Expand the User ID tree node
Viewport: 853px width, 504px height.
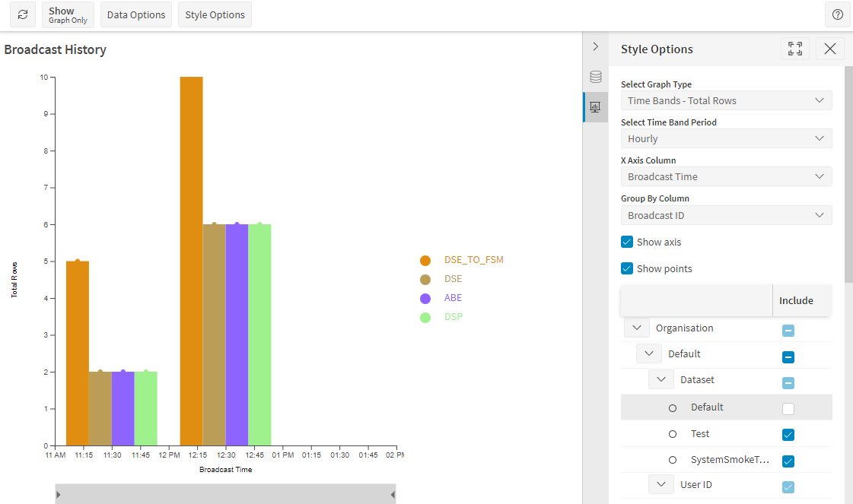point(661,484)
